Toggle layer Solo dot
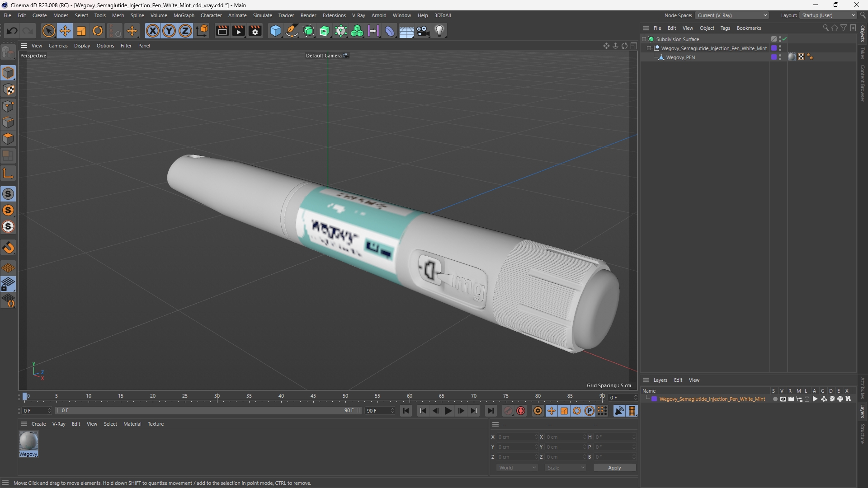Image resolution: width=868 pixels, height=488 pixels. [x=775, y=399]
